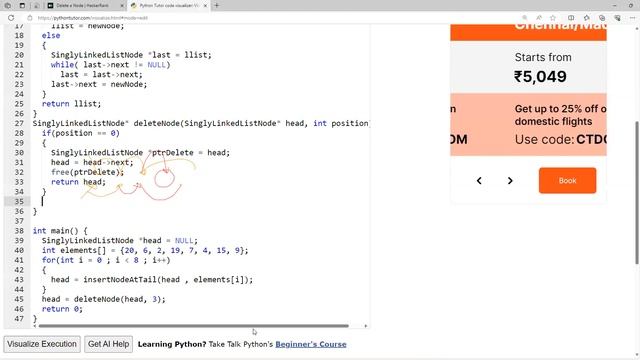Click the 'head = head->next;' code line

[x=92, y=162]
